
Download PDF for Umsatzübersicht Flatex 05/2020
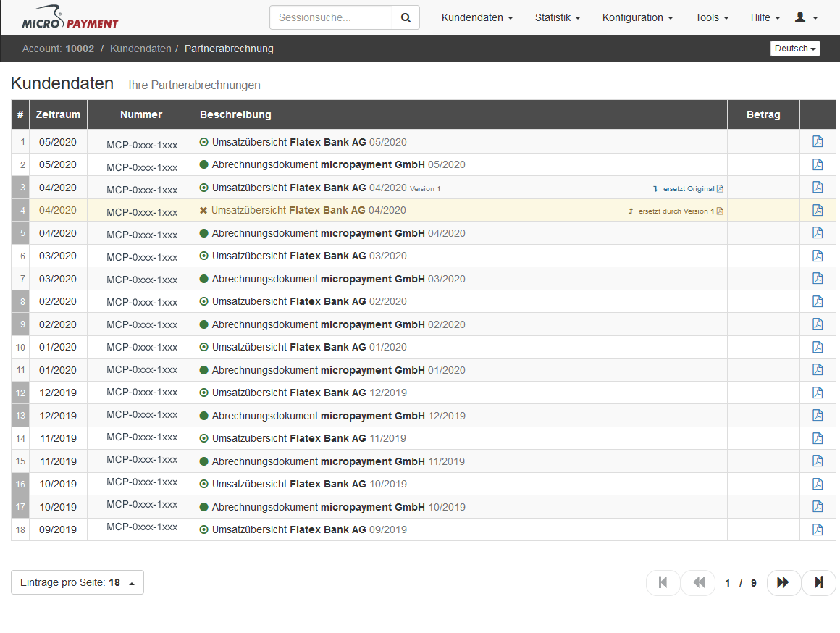(x=818, y=141)
